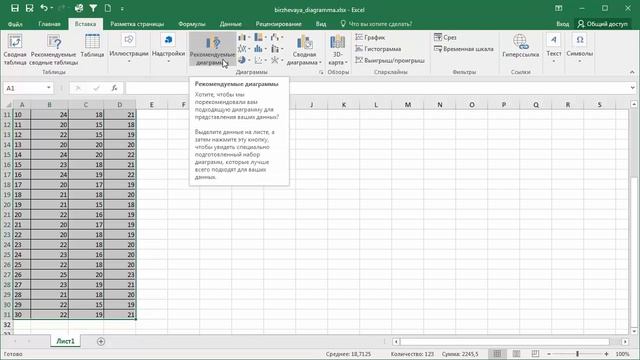Open Рекомендуемые сводные таблицы
The height and width of the screenshot is (360, 640).
tap(54, 49)
